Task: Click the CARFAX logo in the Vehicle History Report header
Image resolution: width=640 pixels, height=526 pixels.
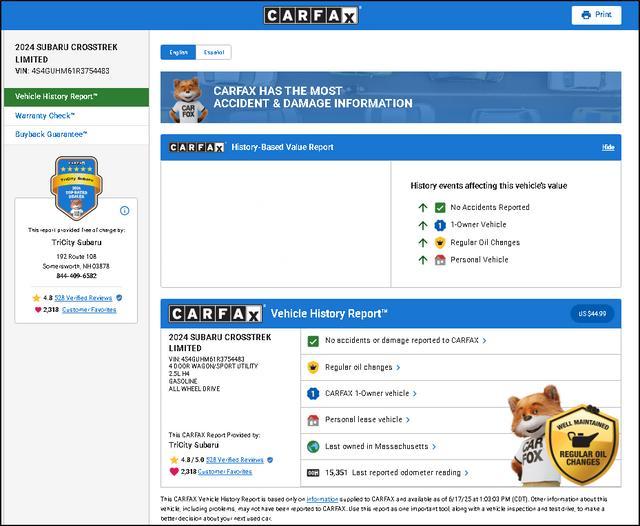Action: [216, 314]
